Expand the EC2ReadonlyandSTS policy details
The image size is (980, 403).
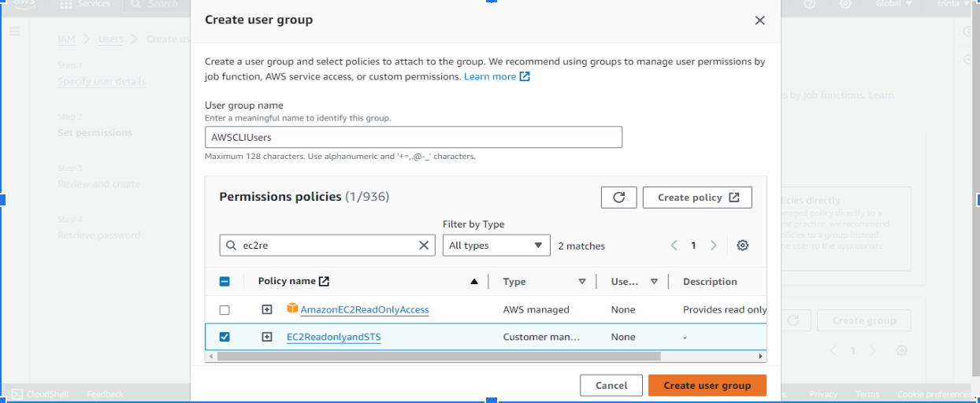point(267,337)
